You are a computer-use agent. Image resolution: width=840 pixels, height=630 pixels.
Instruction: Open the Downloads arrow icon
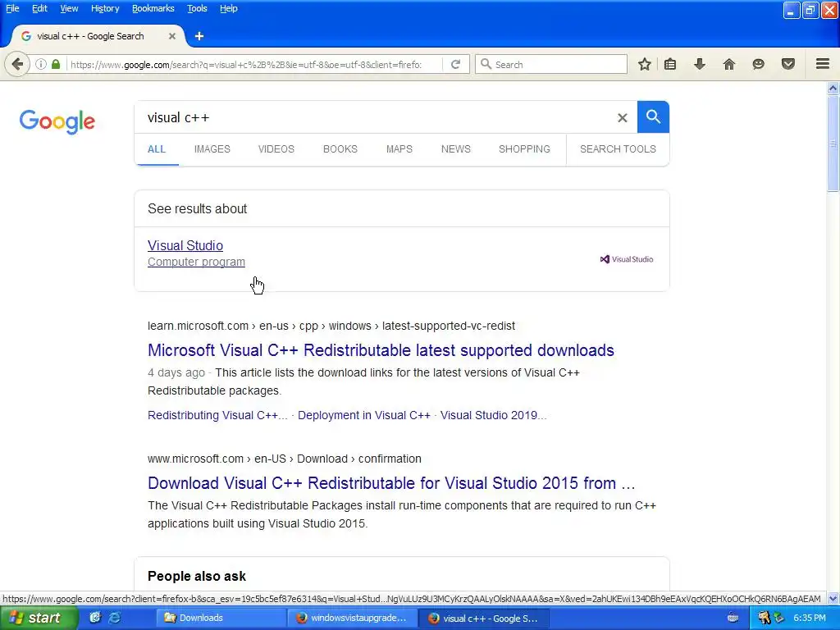pos(699,64)
